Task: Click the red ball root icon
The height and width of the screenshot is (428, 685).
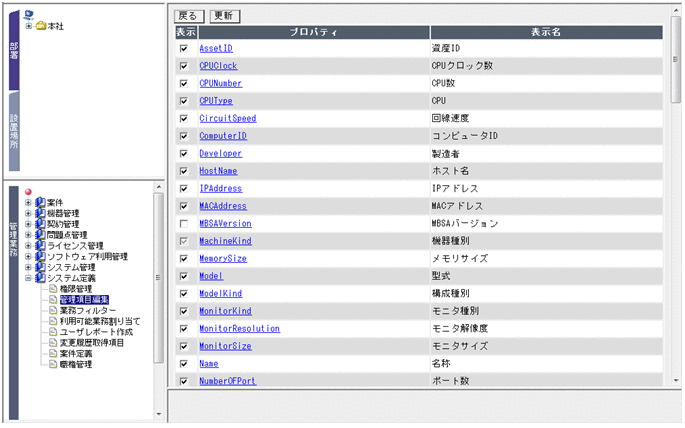Action: (28, 191)
